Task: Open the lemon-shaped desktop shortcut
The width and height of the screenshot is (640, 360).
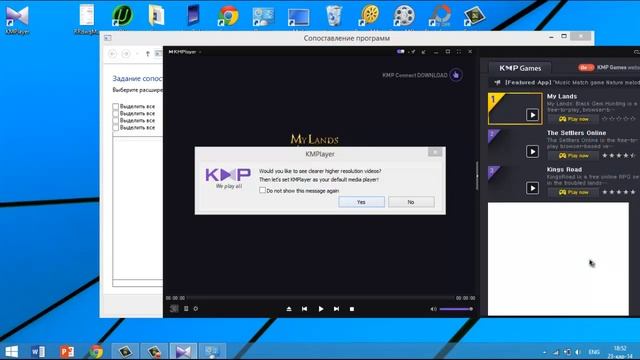Action: click(369, 16)
